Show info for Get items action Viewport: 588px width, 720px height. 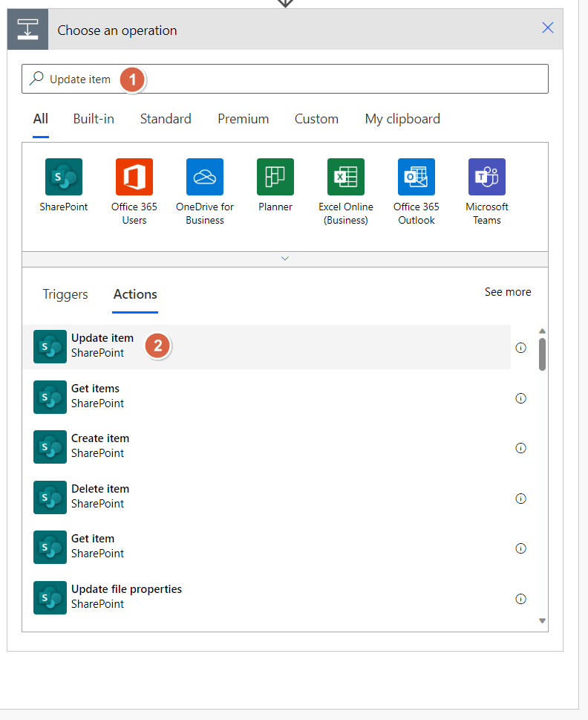520,398
